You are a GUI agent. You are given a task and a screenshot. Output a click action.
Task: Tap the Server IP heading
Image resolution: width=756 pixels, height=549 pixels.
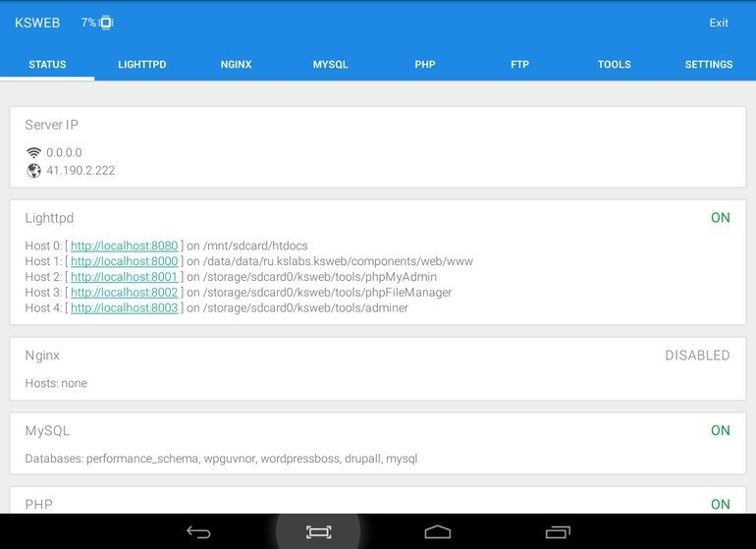[x=52, y=125]
